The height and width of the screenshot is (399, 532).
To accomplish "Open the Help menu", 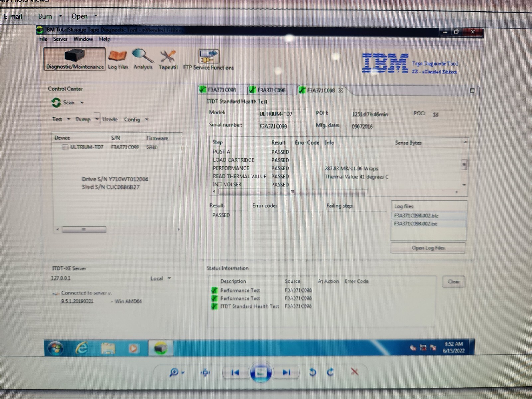I will pyautogui.click(x=104, y=39).
